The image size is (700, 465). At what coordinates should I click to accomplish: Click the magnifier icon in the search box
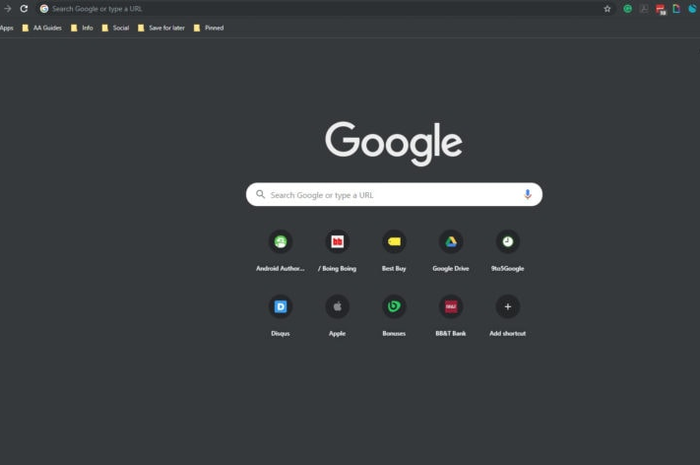[x=260, y=194]
